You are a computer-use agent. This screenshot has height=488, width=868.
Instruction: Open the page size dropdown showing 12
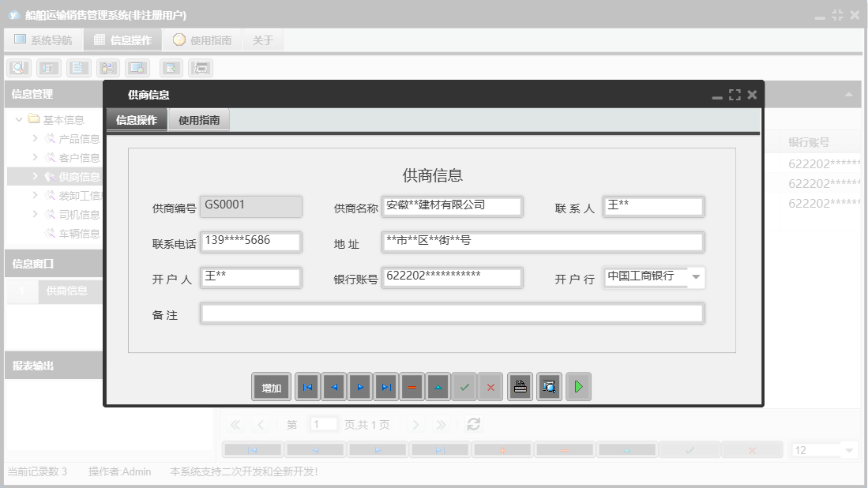tap(851, 449)
